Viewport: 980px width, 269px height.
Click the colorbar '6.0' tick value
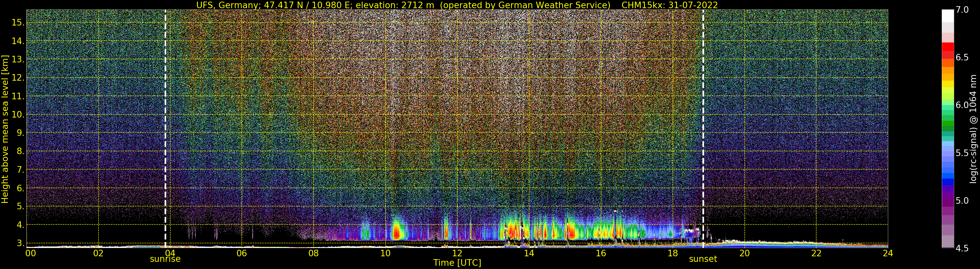click(962, 105)
